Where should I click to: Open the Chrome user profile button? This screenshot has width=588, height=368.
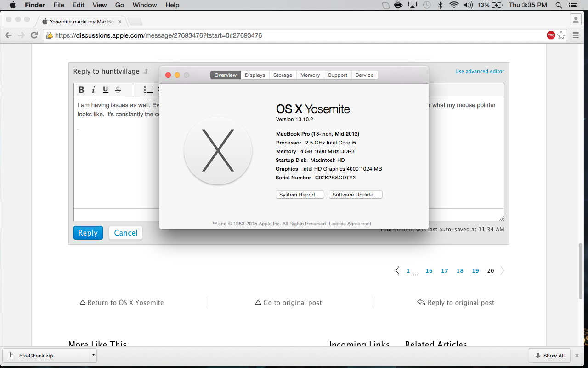(x=576, y=19)
